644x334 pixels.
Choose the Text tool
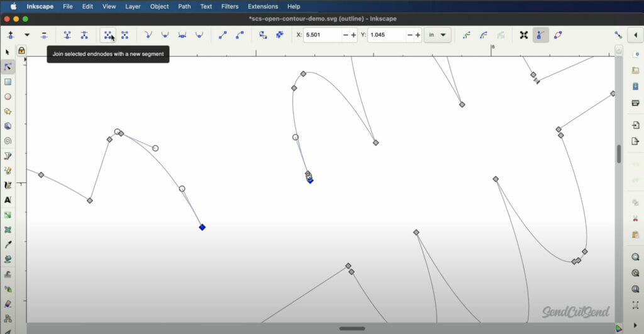click(x=8, y=200)
